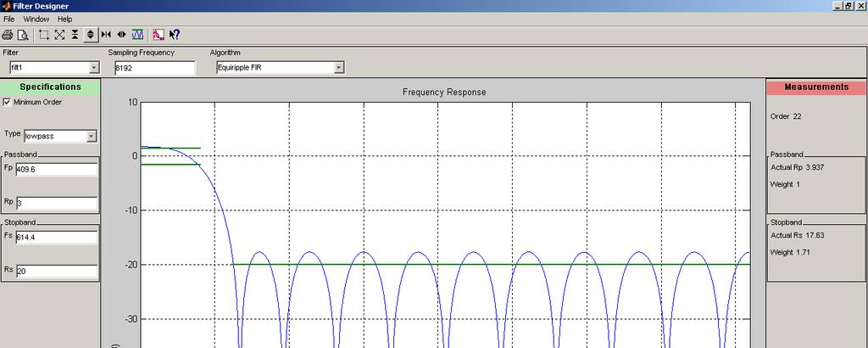
Task: Toggle the zoom in vertical icon
Action: click(x=91, y=35)
